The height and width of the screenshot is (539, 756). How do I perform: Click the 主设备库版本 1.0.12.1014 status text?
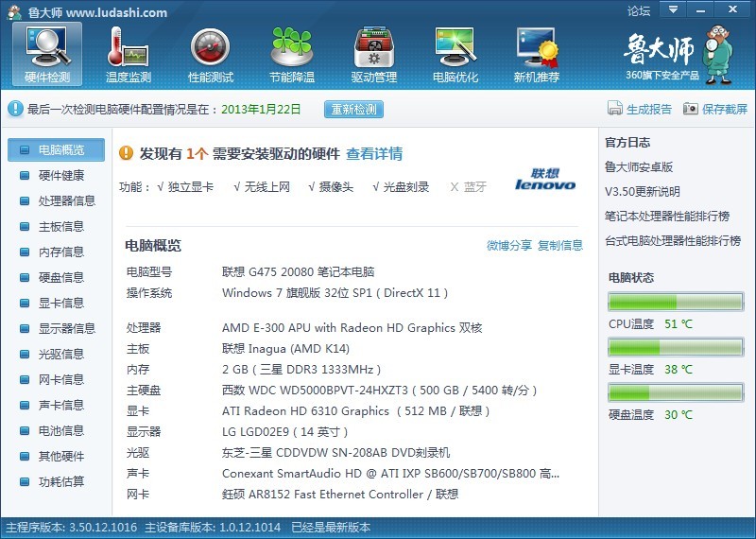click(x=213, y=528)
